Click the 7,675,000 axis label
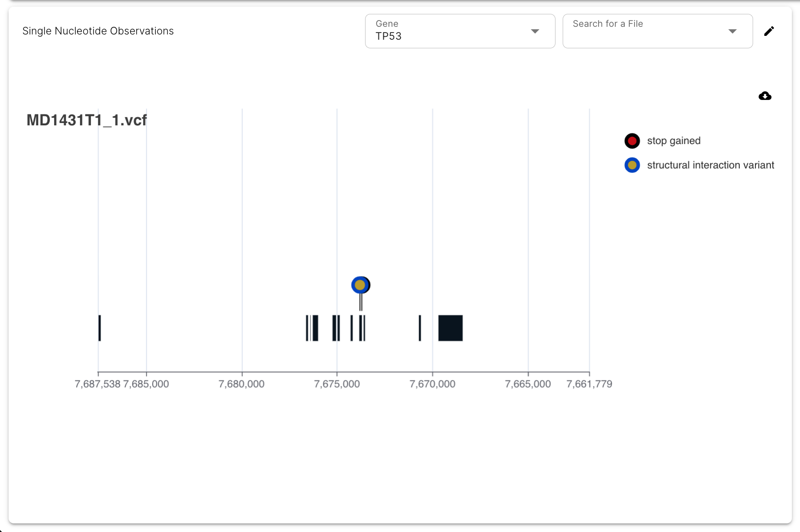800x532 pixels. click(337, 384)
